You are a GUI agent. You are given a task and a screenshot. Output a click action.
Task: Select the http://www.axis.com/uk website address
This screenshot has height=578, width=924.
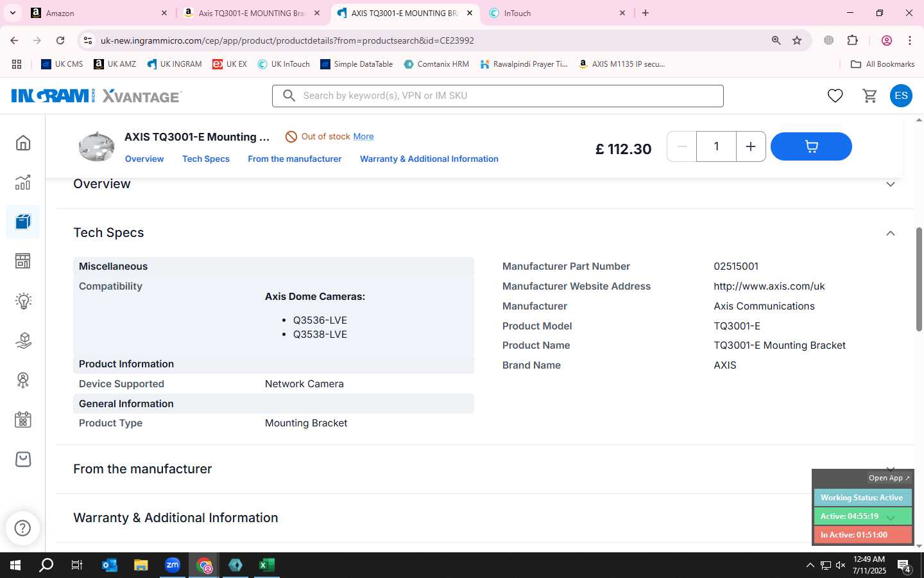tap(769, 286)
